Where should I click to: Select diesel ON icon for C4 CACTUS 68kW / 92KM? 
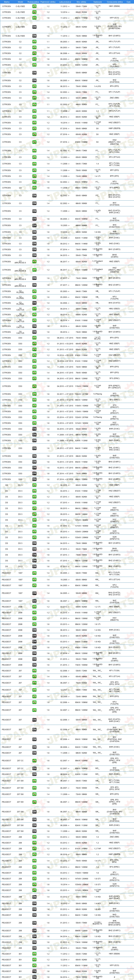pos(34,326)
